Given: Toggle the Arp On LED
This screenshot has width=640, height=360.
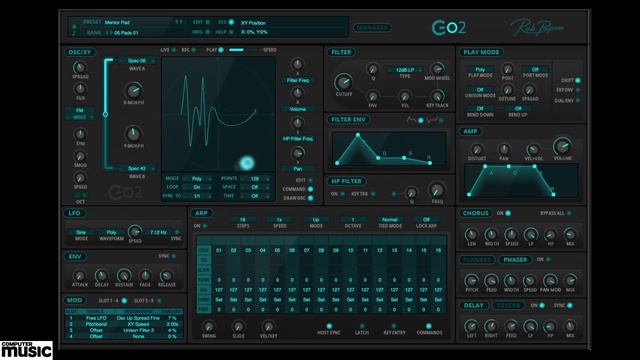Looking at the screenshot, I should (x=205, y=226).
